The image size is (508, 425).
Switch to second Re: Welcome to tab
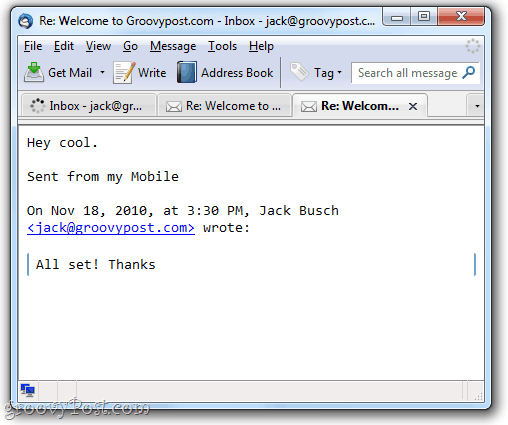[x=224, y=106]
